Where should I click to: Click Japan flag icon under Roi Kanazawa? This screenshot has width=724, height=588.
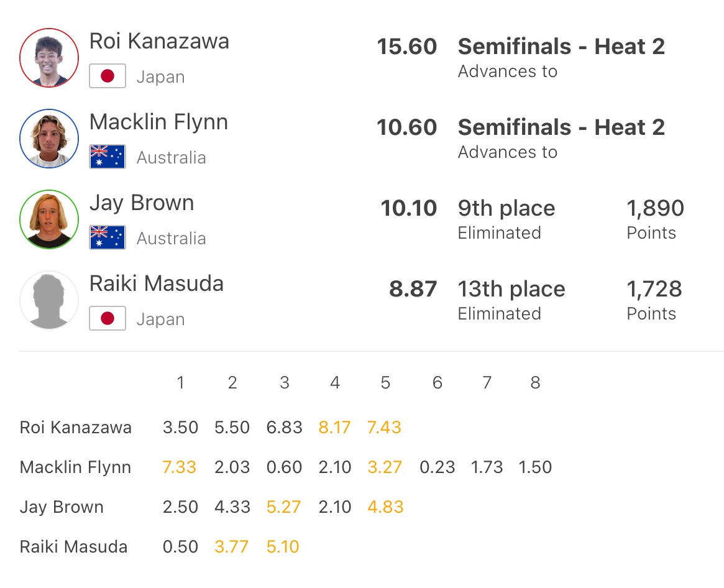(x=108, y=76)
